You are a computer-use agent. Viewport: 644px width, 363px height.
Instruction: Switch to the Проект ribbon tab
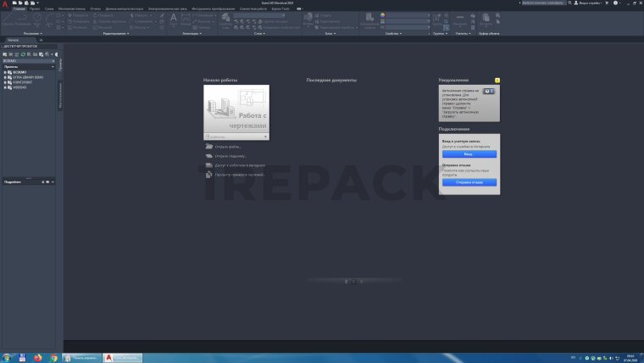35,8
